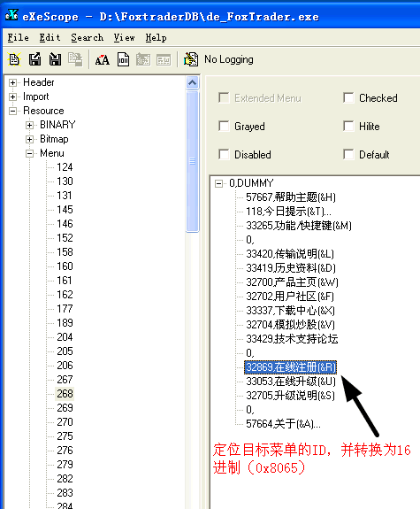Expand the Bitmap resource node
Viewport: 420px width, 509px height.
(29, 139)
